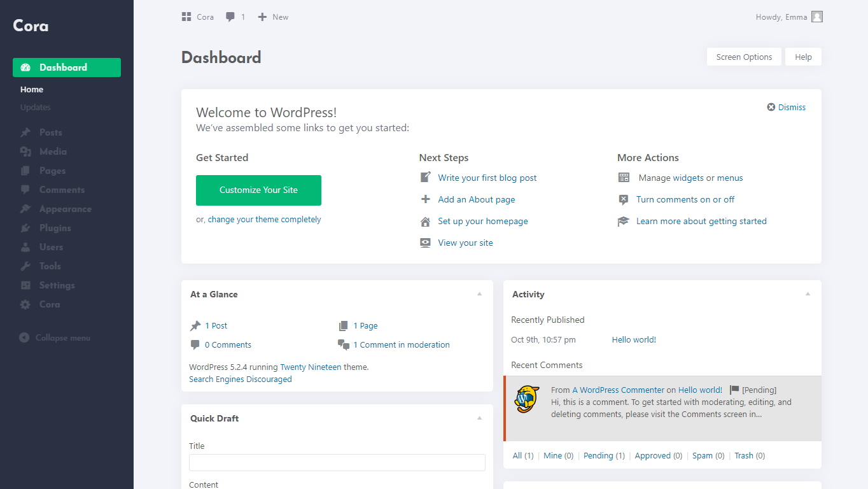This screenshot has width=868, height=489.
Task: Collapse the Quick Draft widget
Action: point(480,418)
